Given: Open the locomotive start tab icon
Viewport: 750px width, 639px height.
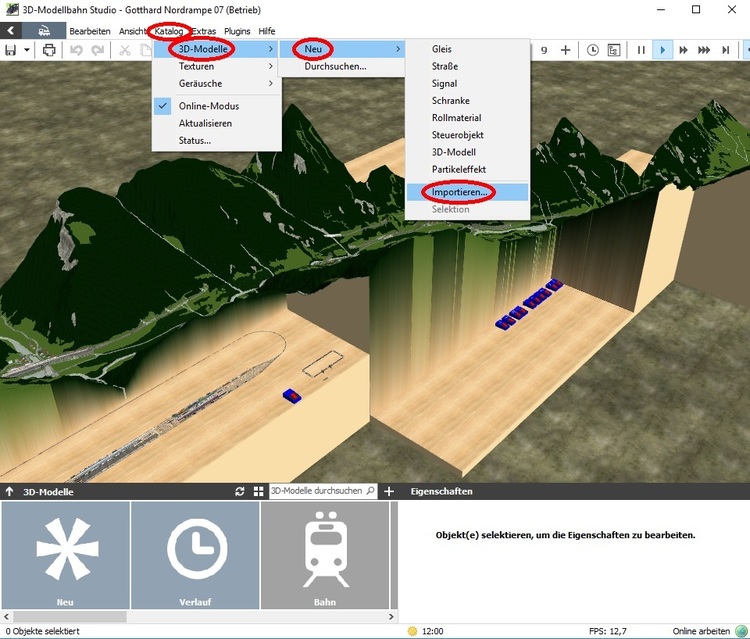Looking at the screenshot, I should 44,31.
